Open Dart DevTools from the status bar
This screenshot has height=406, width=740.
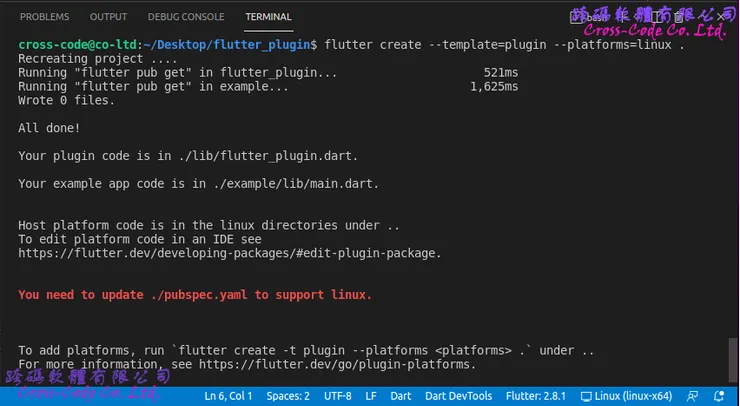click(459, 396)
